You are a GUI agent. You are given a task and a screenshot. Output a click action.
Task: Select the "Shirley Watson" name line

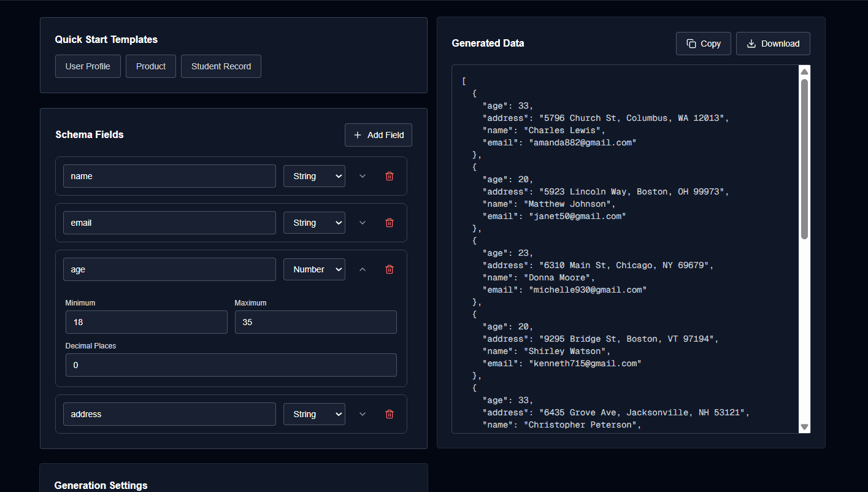click(x=547, y=351)
